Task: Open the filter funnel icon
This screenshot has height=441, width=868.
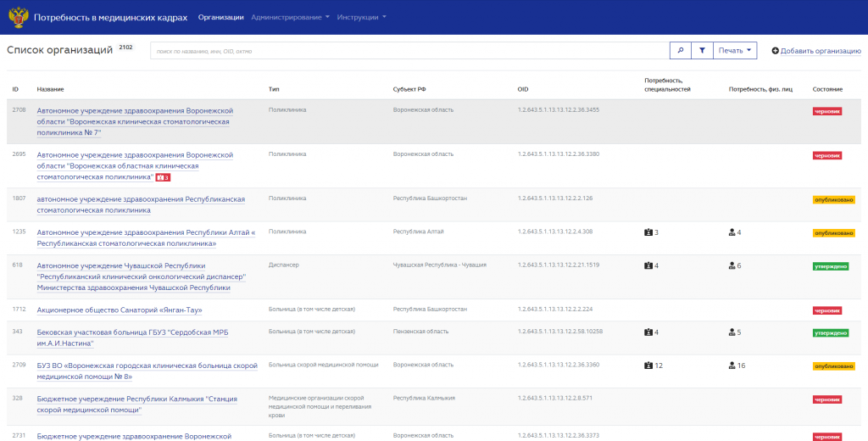Action: point(702,50)
